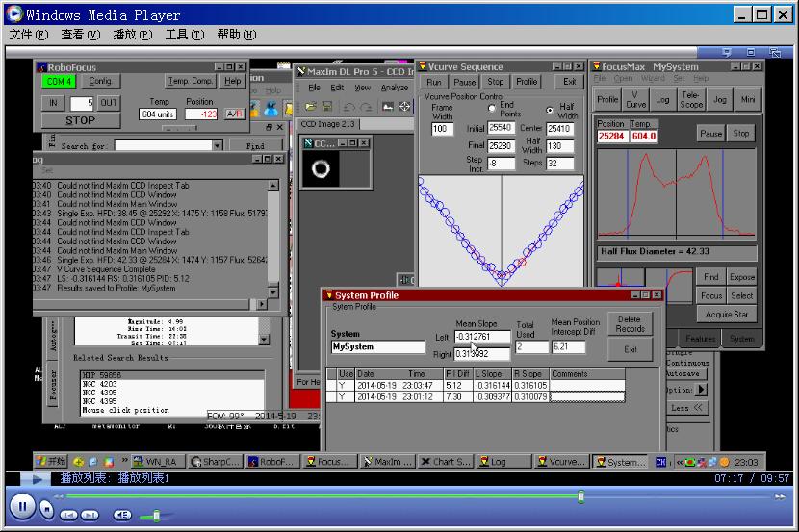Skip to next track in media player
Image resolution: width=799 pixels, height=532 pixels.
pyautogui.click(x=90, y=515)
